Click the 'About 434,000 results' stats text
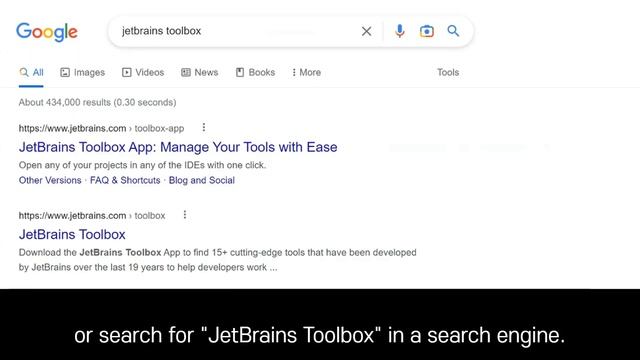This screenshot has width=640, height=360. (x=97, y=102)
